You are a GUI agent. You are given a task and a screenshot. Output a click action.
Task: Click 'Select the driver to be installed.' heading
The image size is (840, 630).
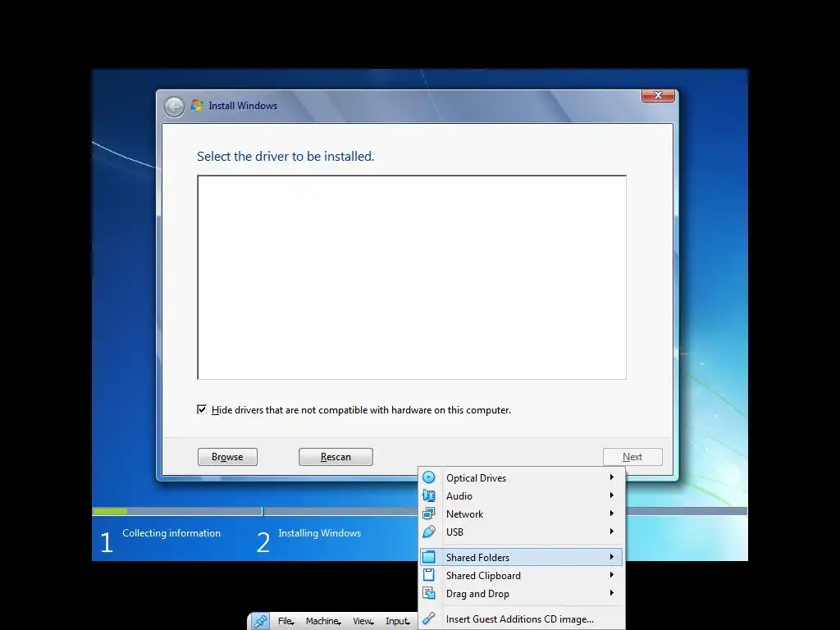pyautogui.click(x=285, y=157)
